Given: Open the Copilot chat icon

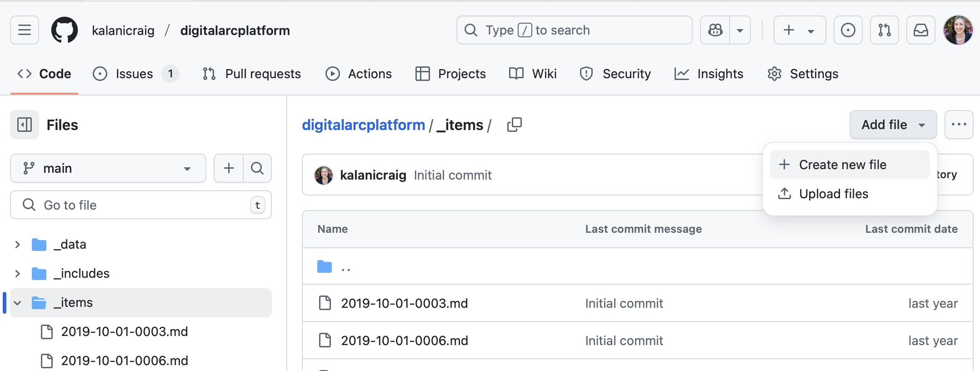Looking at the screenshot, I should [715, 30].
